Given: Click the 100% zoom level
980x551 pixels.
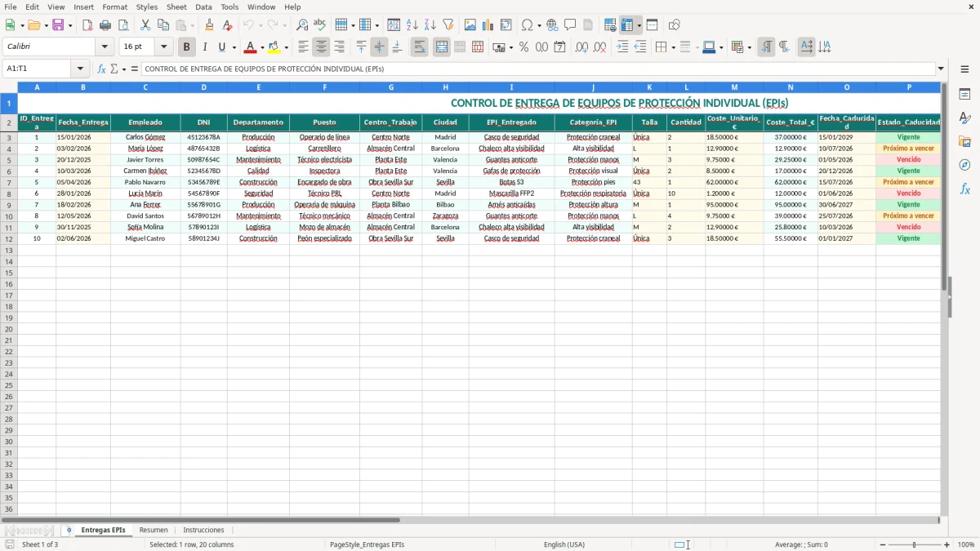Looking at the screenshot, I should (x=966, y=544).
